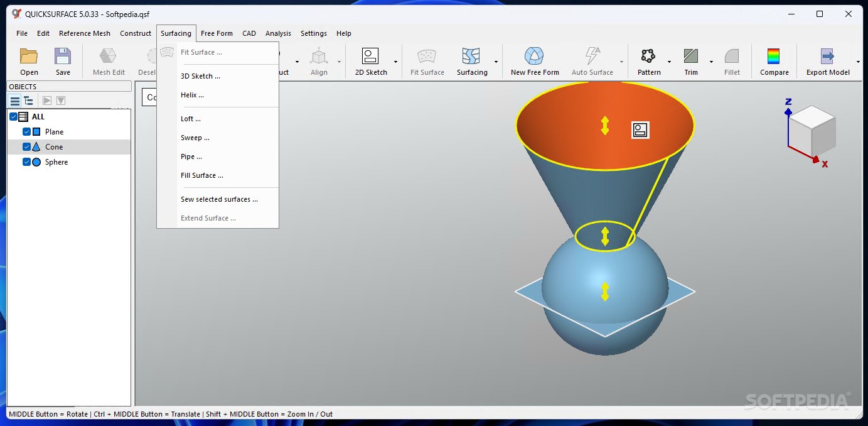
Task: Uncheck the Cone visibility checkbox
Action: (x=26, y=146)
